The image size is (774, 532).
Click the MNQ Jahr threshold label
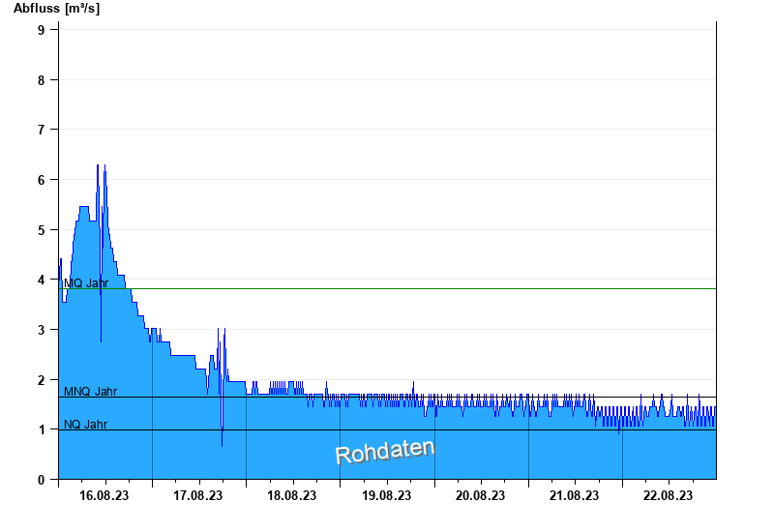[90, 392]
